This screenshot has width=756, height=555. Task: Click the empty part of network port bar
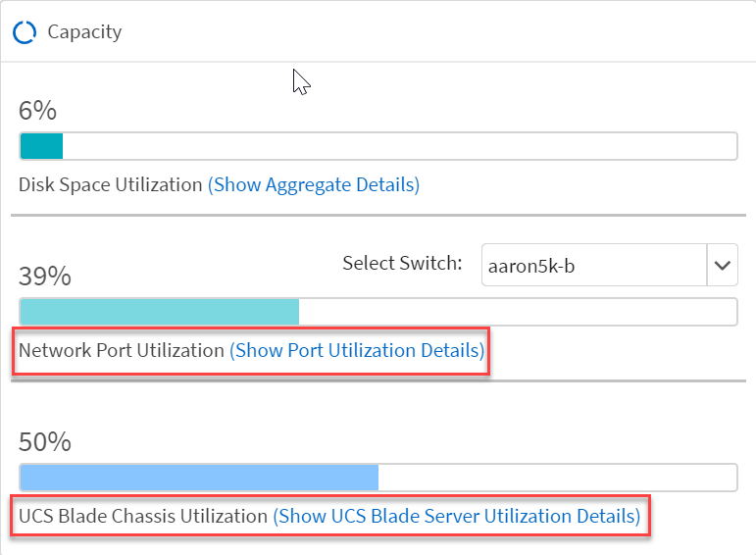click(518, 313)
